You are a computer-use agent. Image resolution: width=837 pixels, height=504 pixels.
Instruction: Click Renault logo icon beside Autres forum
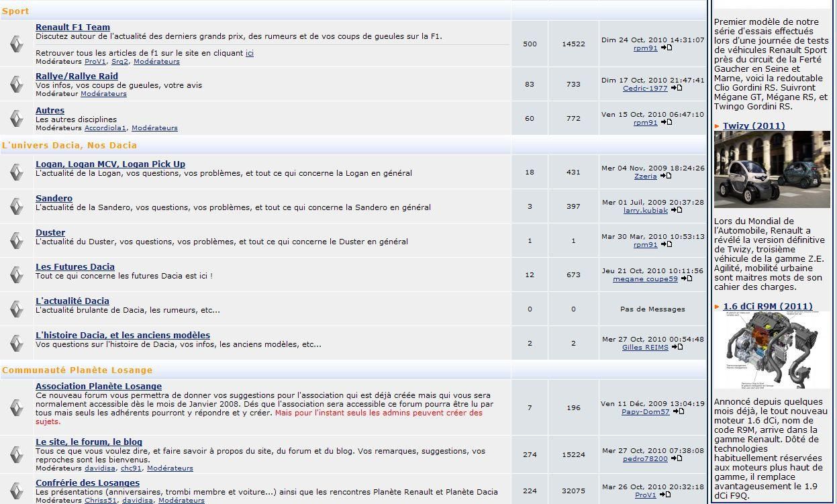pos(17,118)
